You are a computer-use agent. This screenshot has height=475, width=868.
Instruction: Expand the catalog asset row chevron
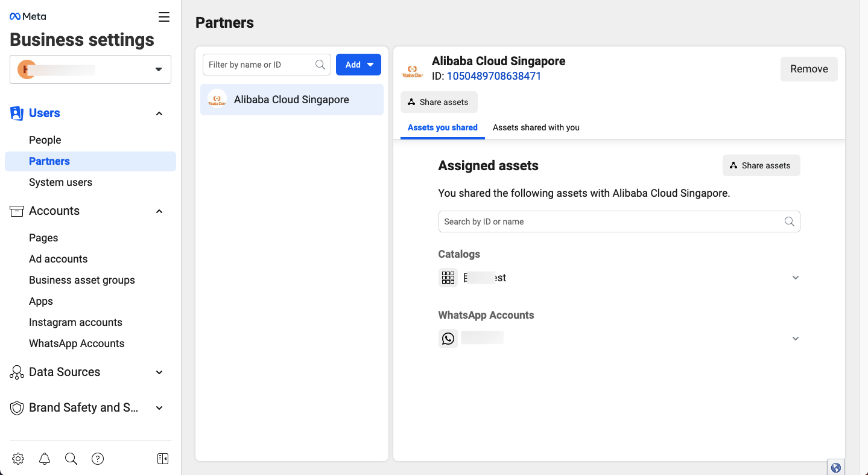pyautogui.click(x=795, y=278)
